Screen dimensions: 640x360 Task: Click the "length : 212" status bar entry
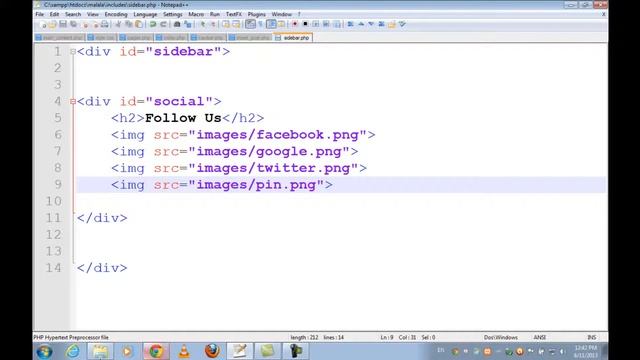pyautogui.click(x=304, y=338)
